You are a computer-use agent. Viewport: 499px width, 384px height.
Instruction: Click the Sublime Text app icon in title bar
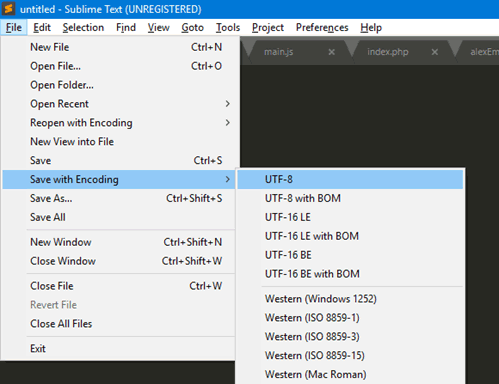[8, 9]
